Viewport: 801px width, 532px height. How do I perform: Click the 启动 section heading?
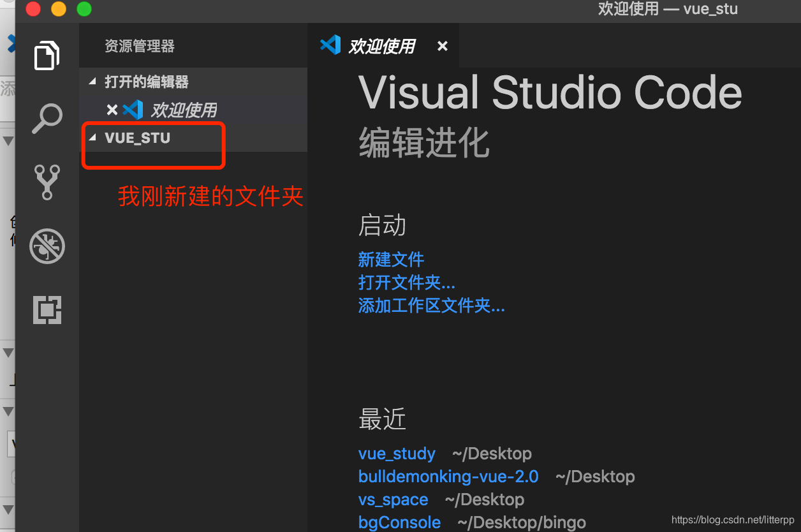[x=383, y=225]
